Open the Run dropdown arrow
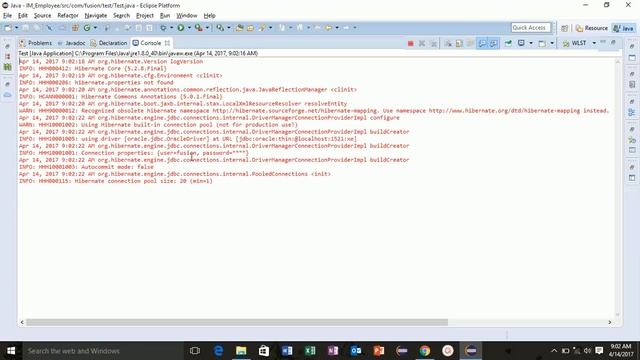 [x=189, y=28]
